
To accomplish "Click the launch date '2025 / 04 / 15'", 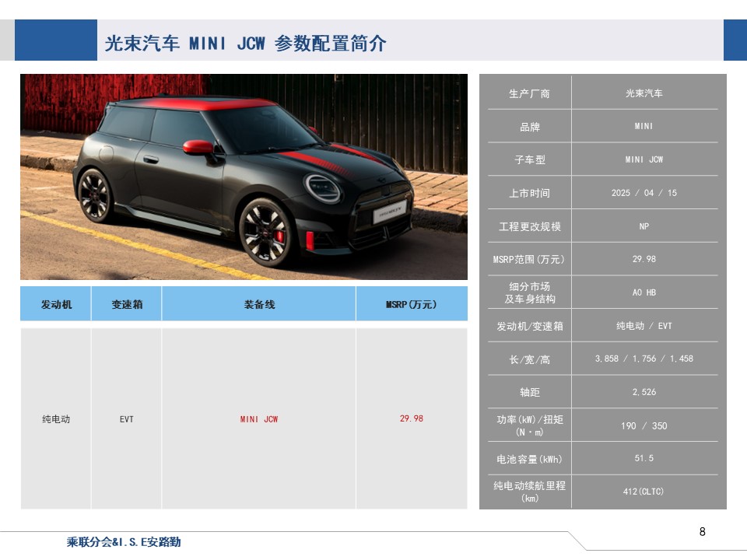I will coord(644,193).
